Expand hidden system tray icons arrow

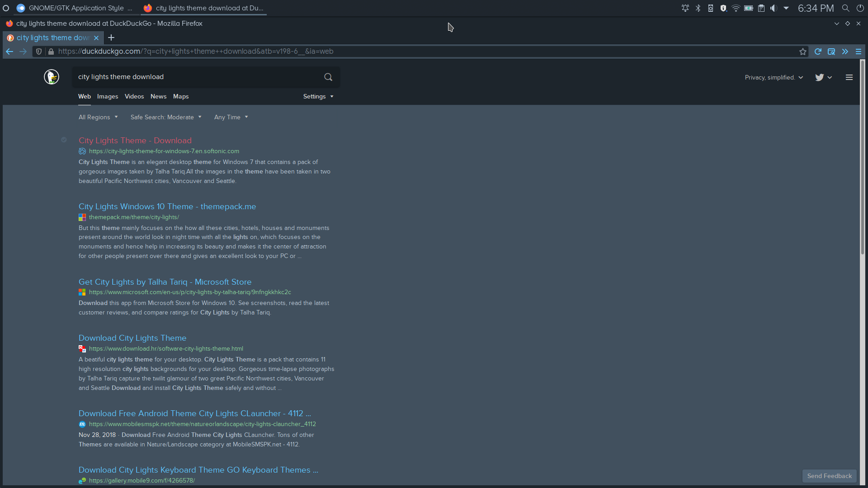pos(786,8)
